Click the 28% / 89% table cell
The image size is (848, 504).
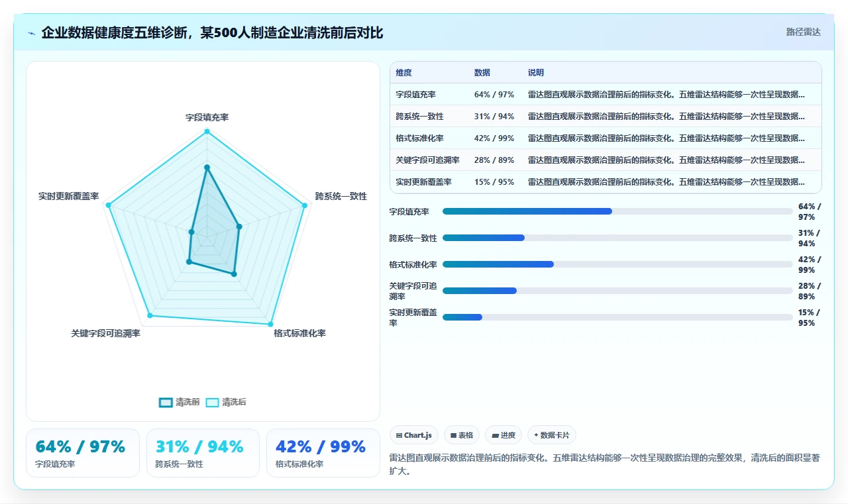[x=494, y=160]
